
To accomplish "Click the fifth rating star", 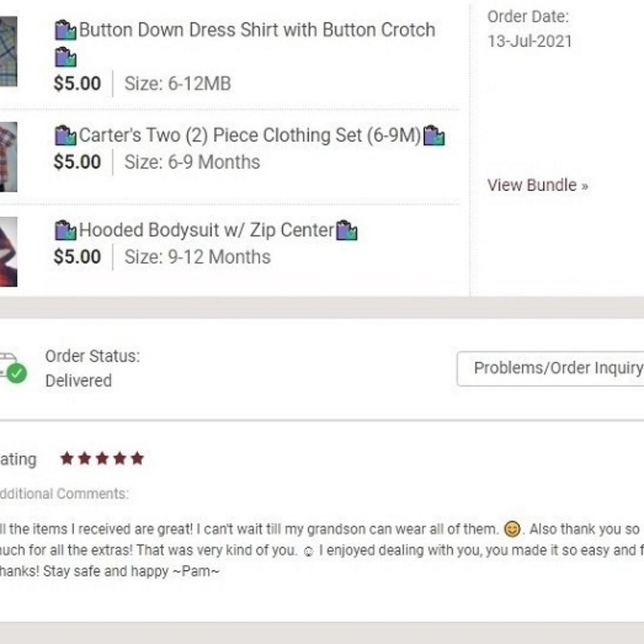I will [137, 459].
